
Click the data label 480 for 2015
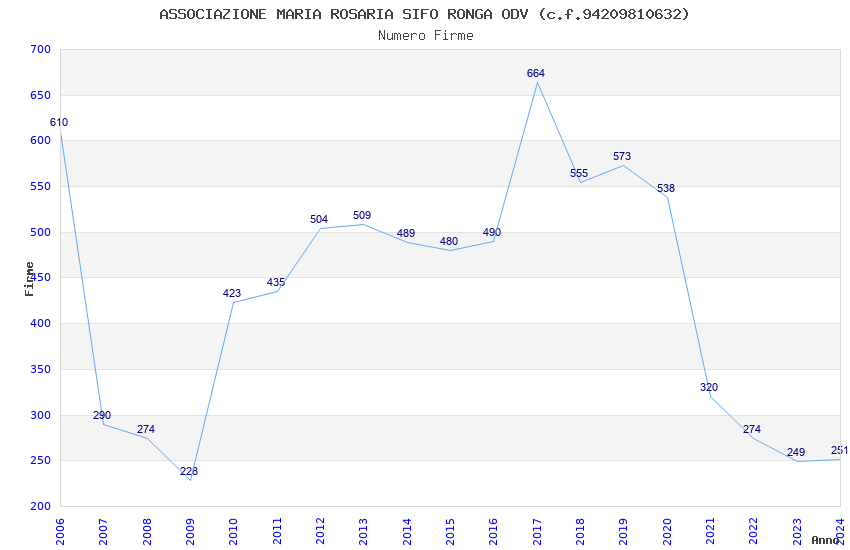click(x=449, y=241)
